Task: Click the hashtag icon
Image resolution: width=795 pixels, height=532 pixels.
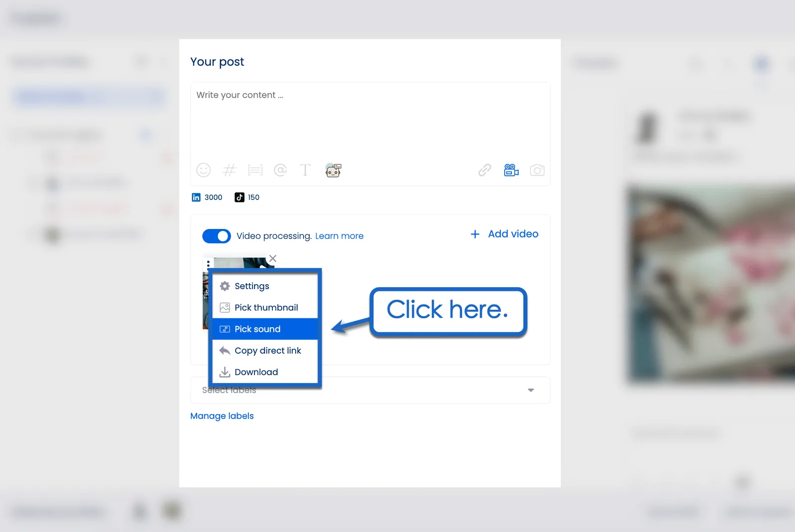Action: 229,170
